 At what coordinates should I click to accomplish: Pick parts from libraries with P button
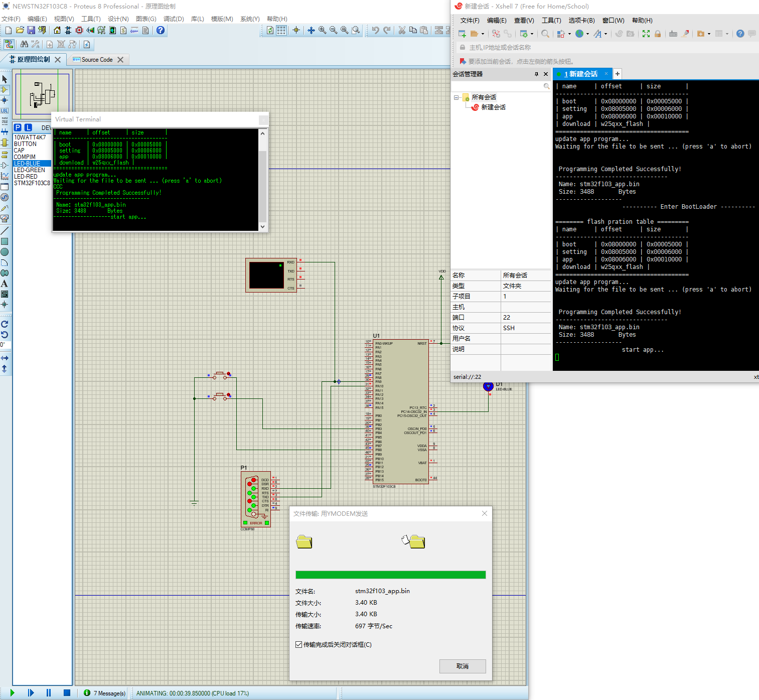(18, 127)
